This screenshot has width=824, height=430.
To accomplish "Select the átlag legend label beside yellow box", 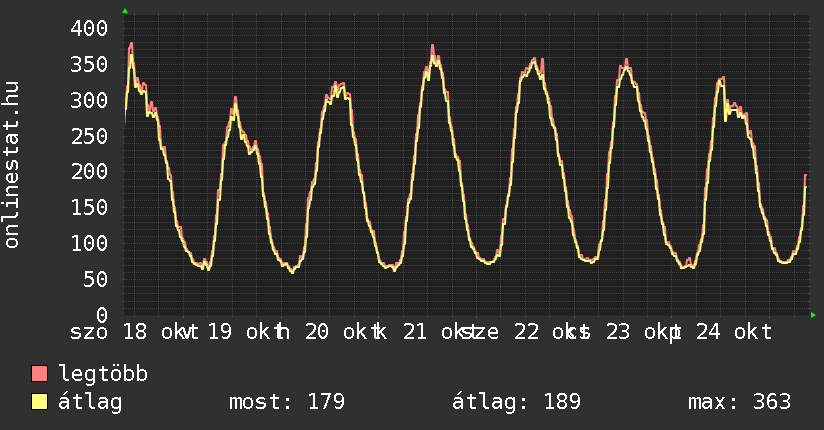I will tap(90, 402).
